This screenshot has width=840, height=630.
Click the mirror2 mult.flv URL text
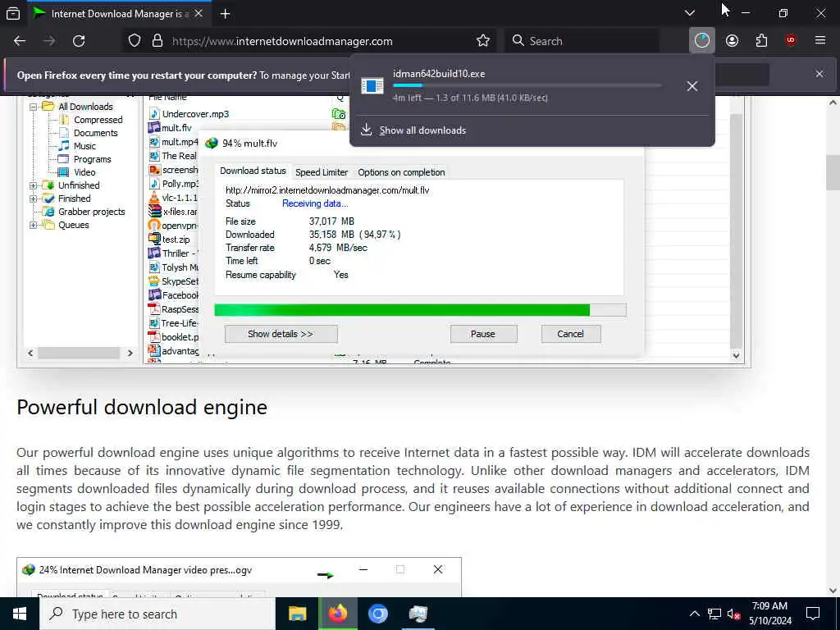(x=327, y=190)
